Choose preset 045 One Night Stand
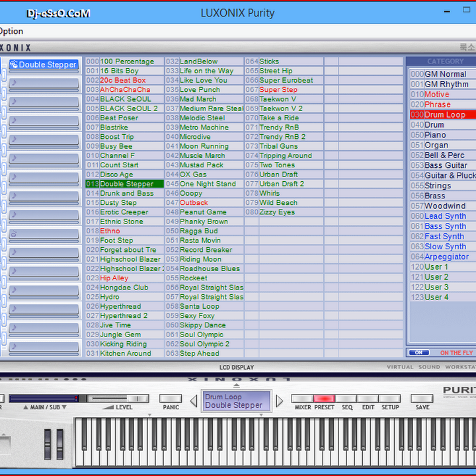Image resolution: width=476 pixels, height=476 pixels. pos(204,184)
